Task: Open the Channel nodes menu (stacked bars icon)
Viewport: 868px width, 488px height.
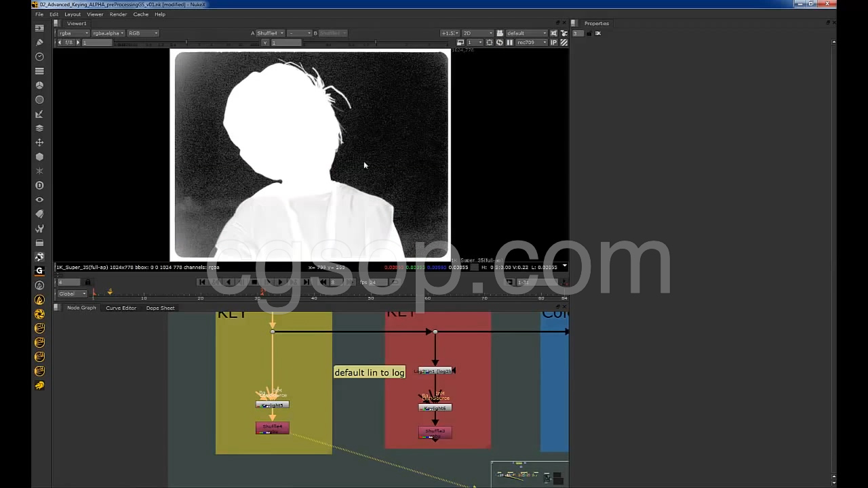Action: click(39, 71)
